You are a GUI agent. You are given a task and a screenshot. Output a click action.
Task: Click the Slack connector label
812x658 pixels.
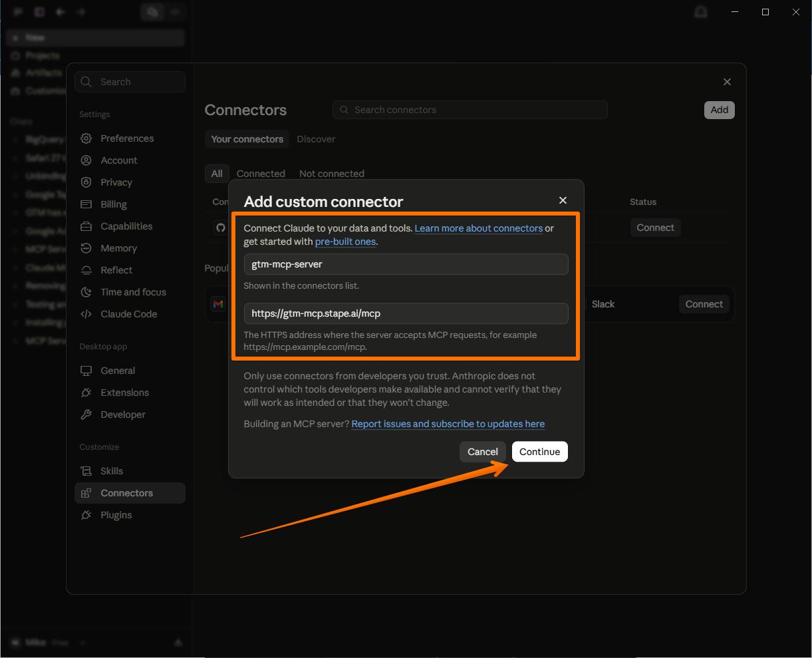603,304
